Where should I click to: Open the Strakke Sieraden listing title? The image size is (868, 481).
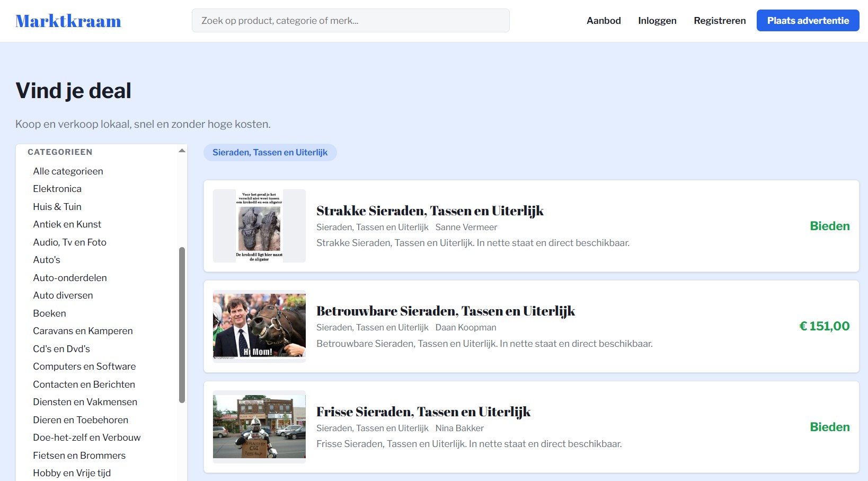[x=430, y=211]
